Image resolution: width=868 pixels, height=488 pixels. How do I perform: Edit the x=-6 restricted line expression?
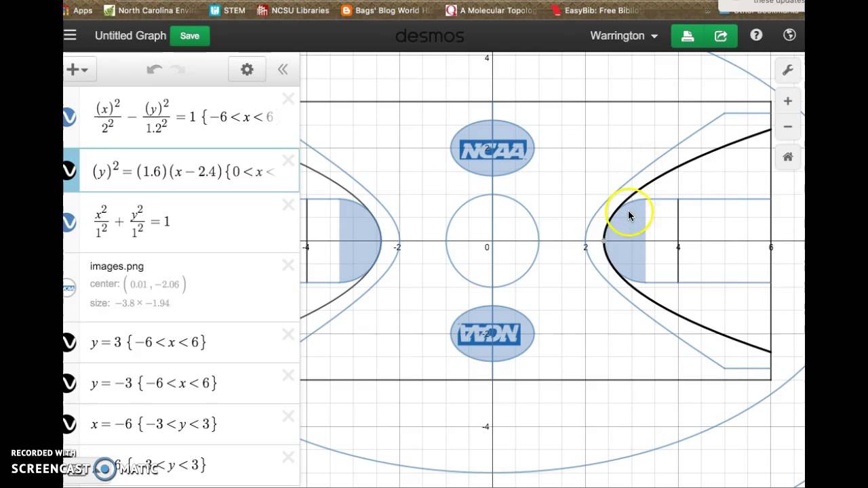tap(153, 424)
